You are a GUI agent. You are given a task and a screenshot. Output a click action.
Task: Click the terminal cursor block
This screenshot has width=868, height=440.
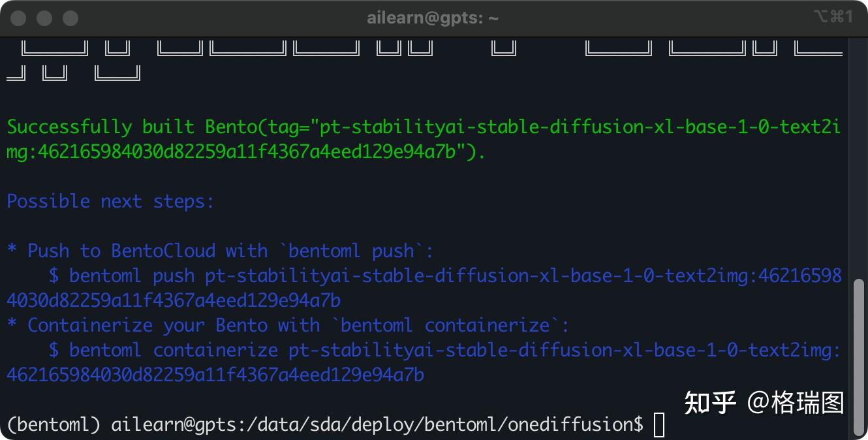[658, 424]
